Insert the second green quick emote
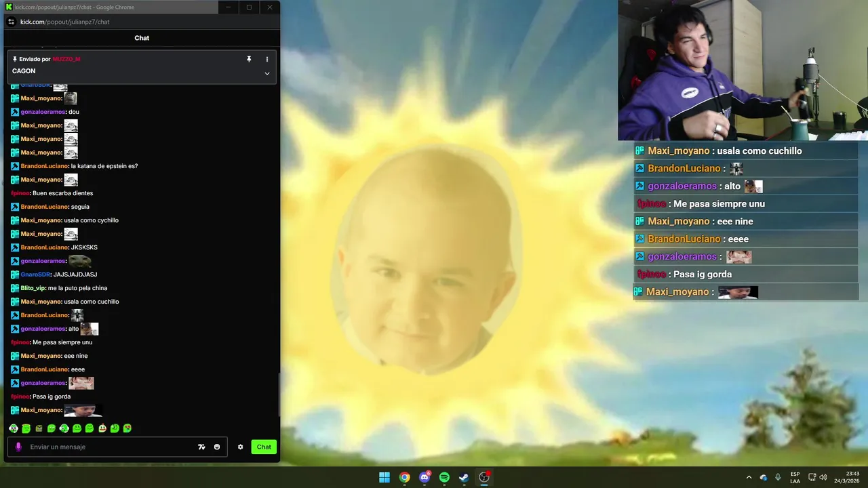868x488 pixels. click(26, 428)
